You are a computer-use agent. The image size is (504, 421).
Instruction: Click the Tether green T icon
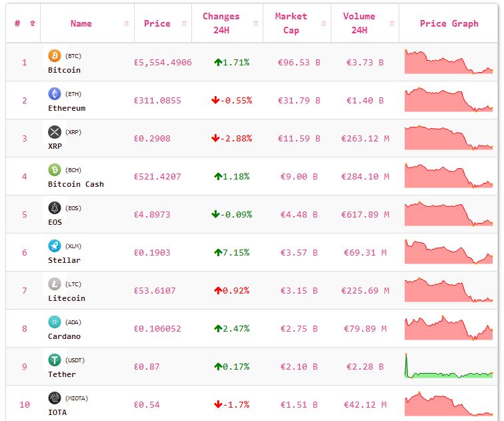point(55,360)
